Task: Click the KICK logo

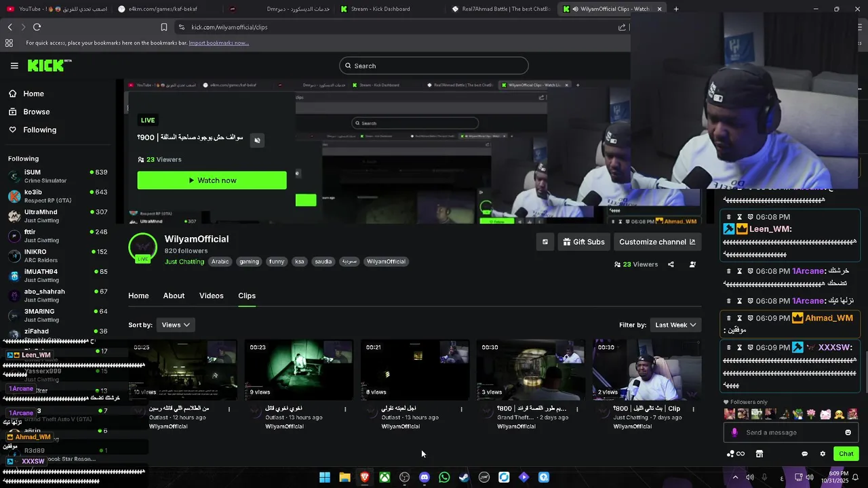Action: 50,65
